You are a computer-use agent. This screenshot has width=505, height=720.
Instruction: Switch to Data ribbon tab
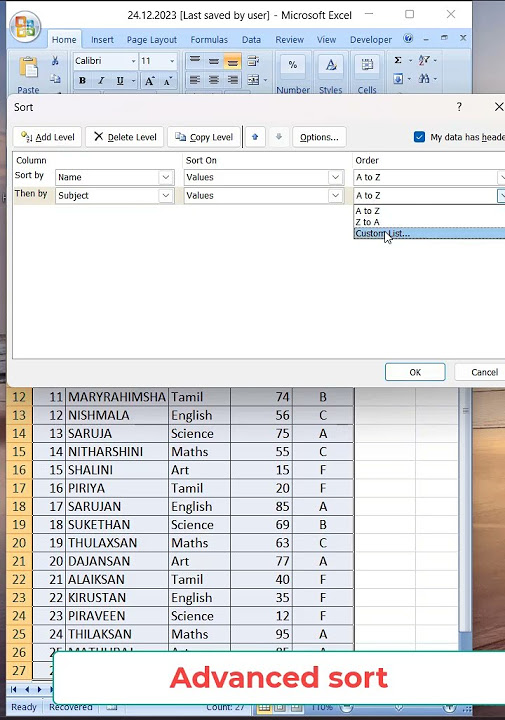click(x=251, y=40)
